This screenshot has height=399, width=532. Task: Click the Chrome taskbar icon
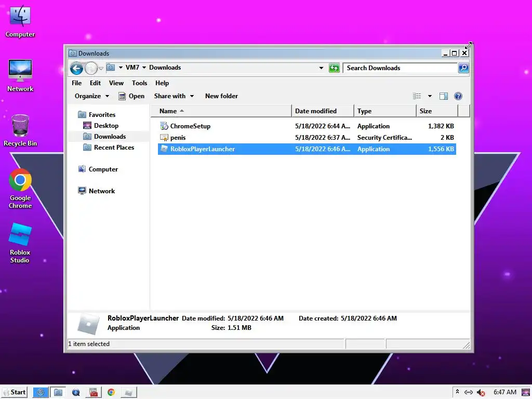[111, 393]
